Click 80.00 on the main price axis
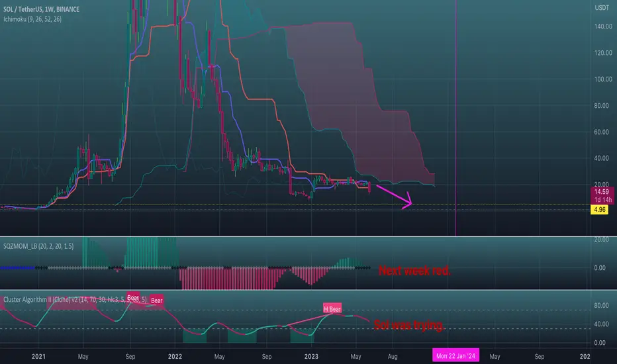The width and height of the screenshot is (617, 364). 603,105
